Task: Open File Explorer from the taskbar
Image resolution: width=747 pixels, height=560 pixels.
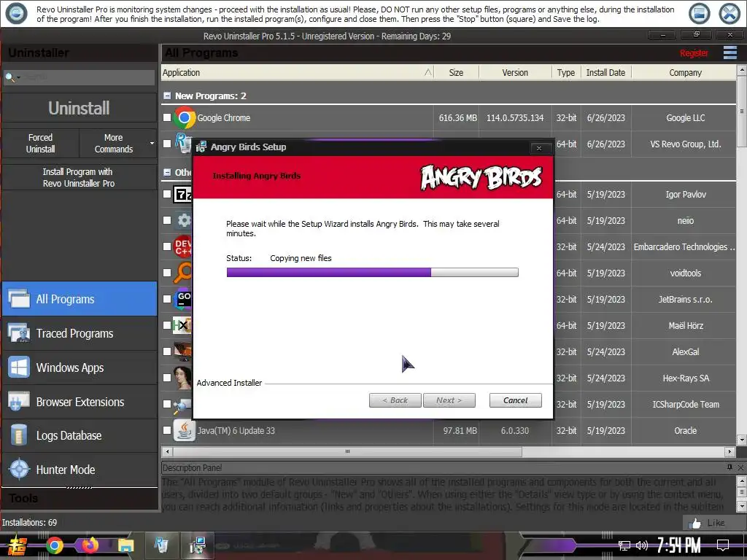Action: pos(125,545)
